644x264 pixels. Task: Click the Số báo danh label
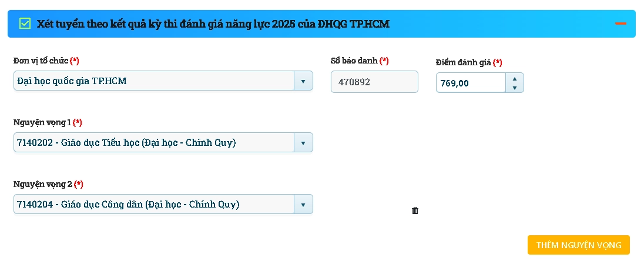pyautogui.click(x=354, y=61)
